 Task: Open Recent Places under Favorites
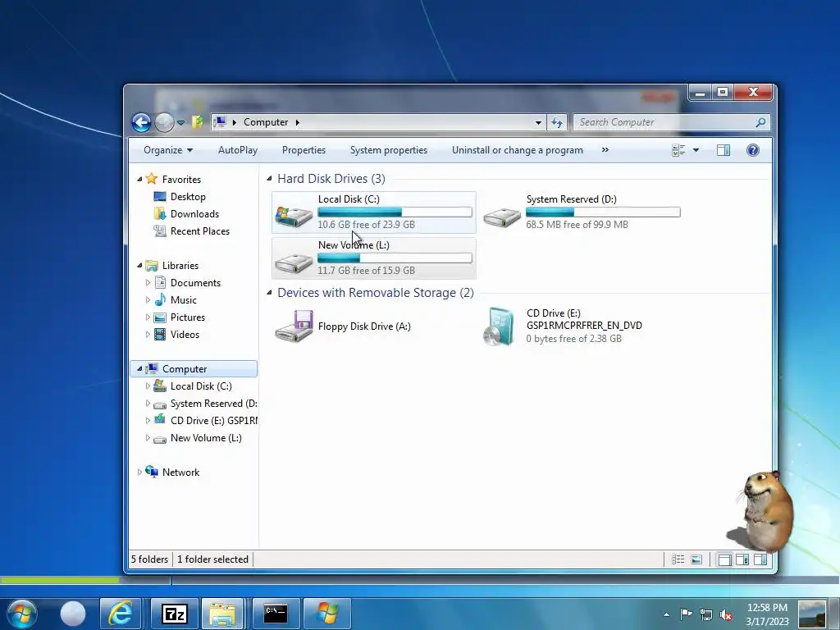[x=200, y=231]
